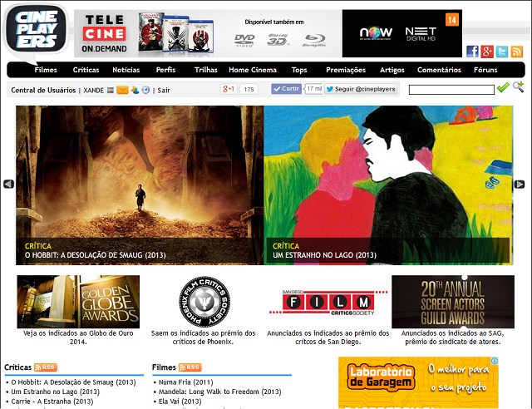Viewport: 532px width, 409px height.
Task: Click the 175 Google plus count
Action: tap(249, 89)
